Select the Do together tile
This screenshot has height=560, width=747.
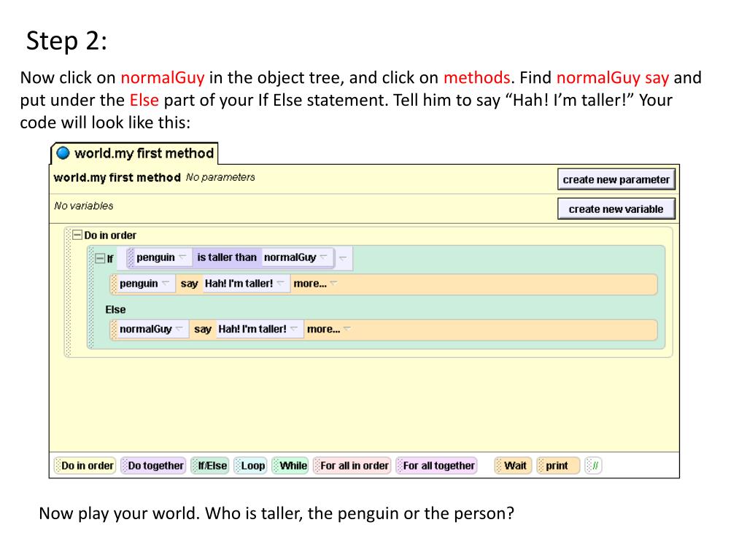[152, 465]
